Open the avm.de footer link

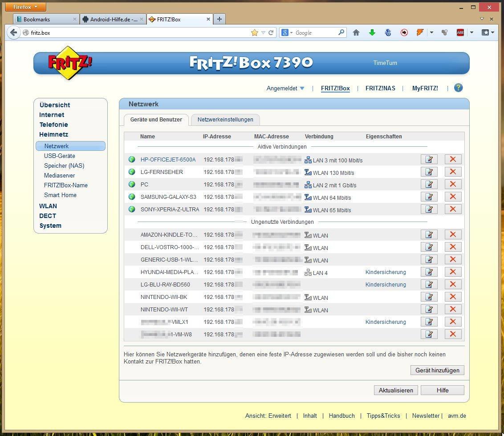[x=457, y=416]
